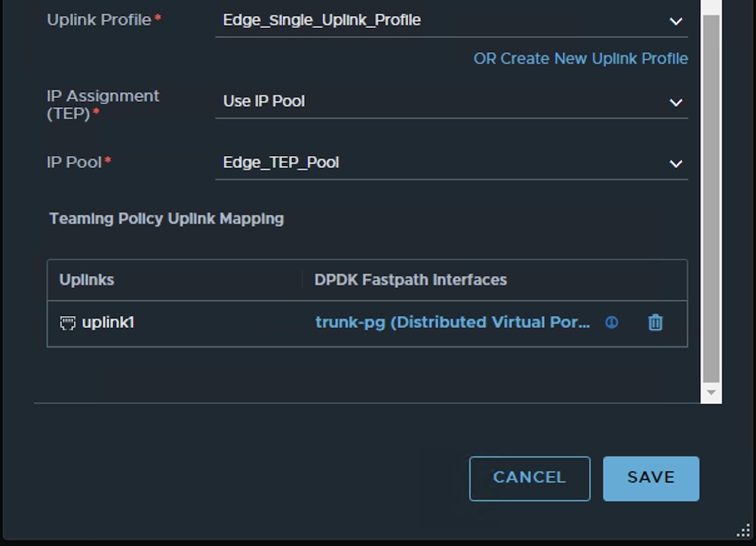Click the IP Assignment (TEP) label
756x546 pixels.
tap(103, 104)
